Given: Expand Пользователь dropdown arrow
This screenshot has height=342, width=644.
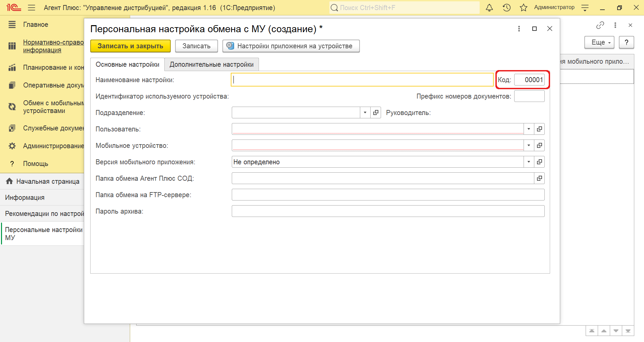Looking at the screenshot, I should pyautogui.click(x=529, y=129).
